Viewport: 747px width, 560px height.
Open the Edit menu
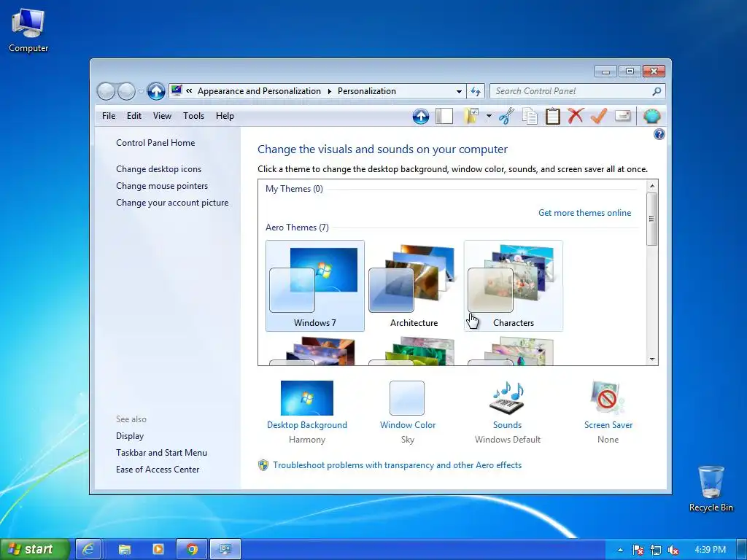134,116
